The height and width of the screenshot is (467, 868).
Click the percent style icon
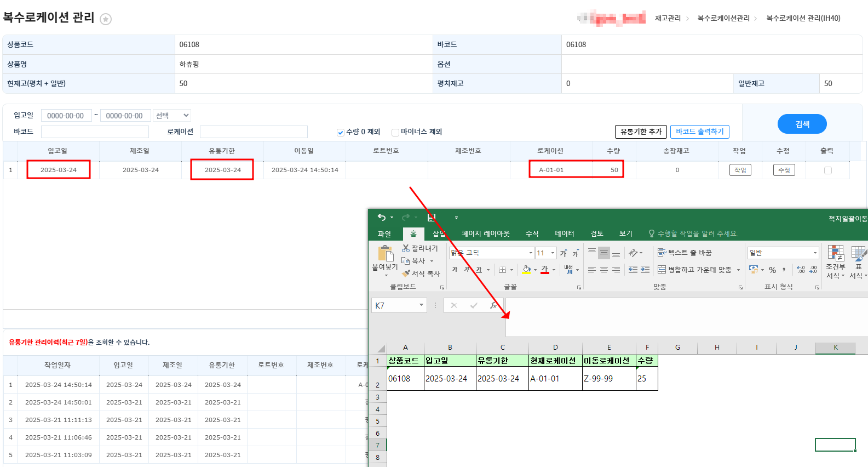772,270
